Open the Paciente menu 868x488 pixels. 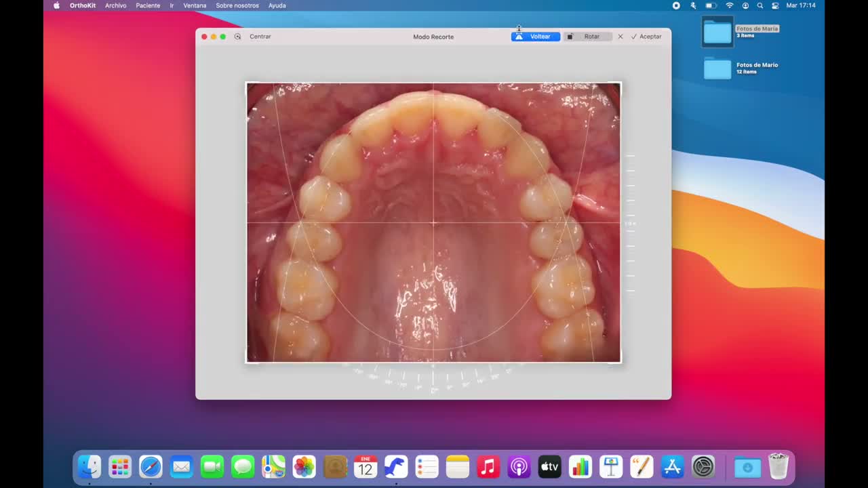148,5
